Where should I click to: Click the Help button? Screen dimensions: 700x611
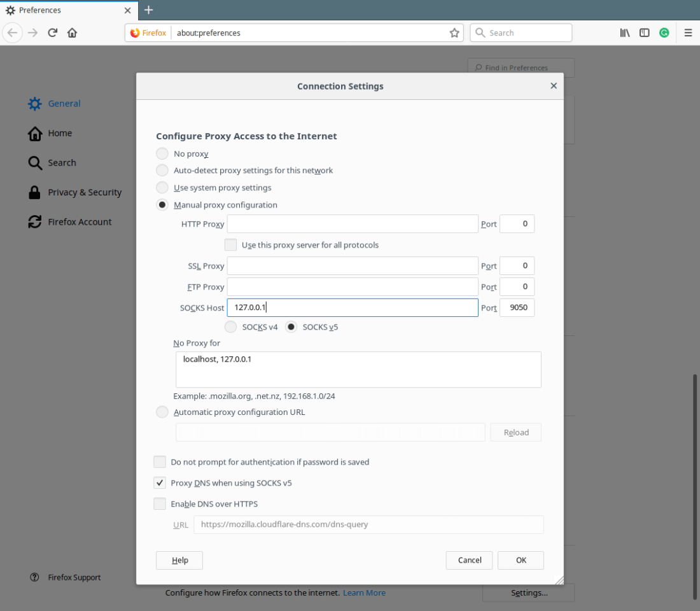[x=179, y=560]
